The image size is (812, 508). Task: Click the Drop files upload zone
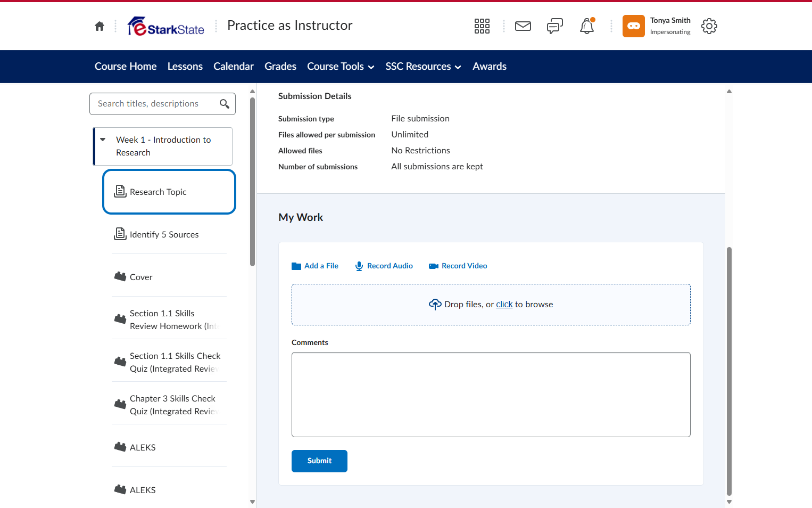[x=491, y=305]
